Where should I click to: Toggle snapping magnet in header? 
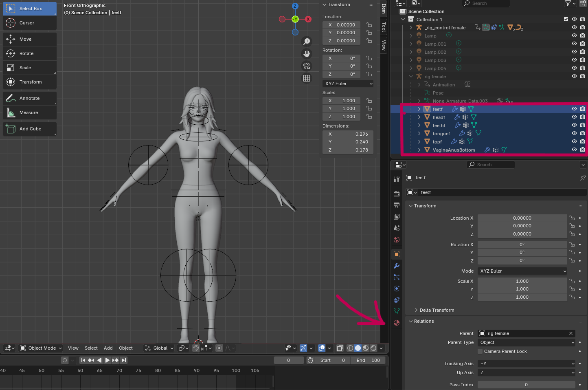(x=196, y=348)
